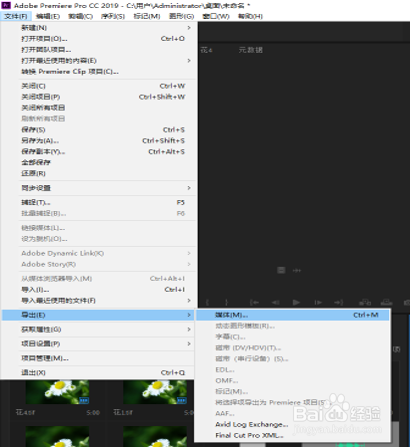
Task: Choose 关闭项目(P) menu item
Action: pos(98,97)
